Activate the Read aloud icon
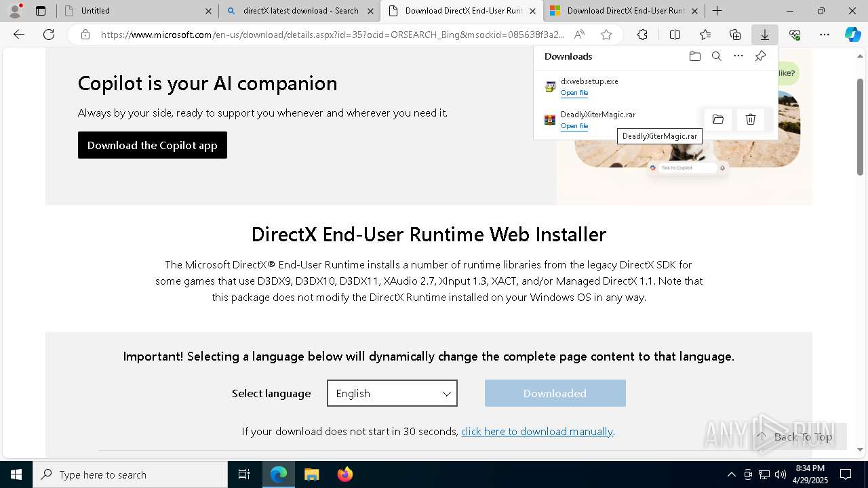 (x=579, y=35)
